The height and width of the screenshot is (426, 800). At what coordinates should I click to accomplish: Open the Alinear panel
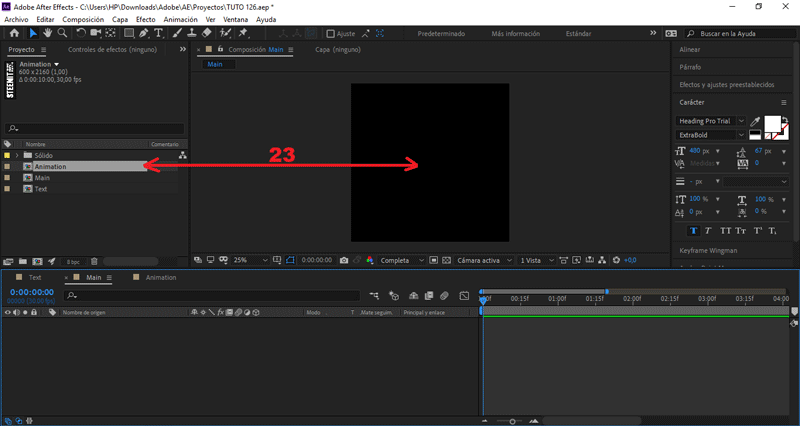coord(690,49)
